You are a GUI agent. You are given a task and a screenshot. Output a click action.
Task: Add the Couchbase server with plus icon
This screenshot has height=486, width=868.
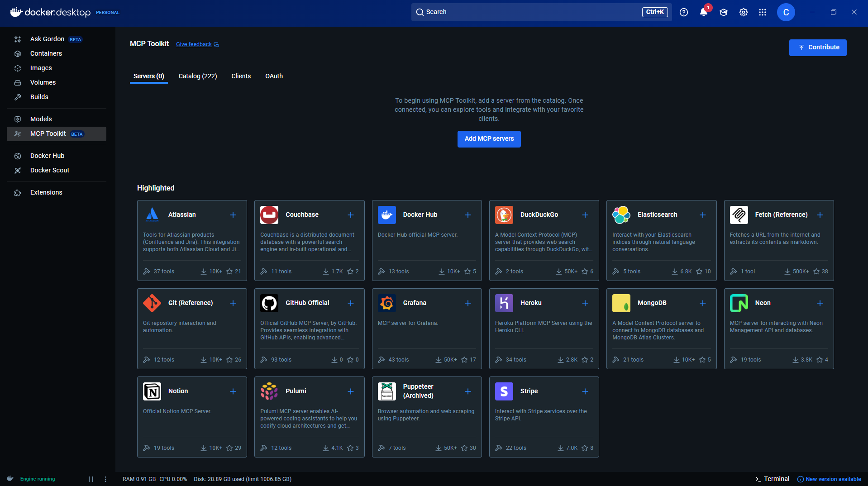coord(351,215)
